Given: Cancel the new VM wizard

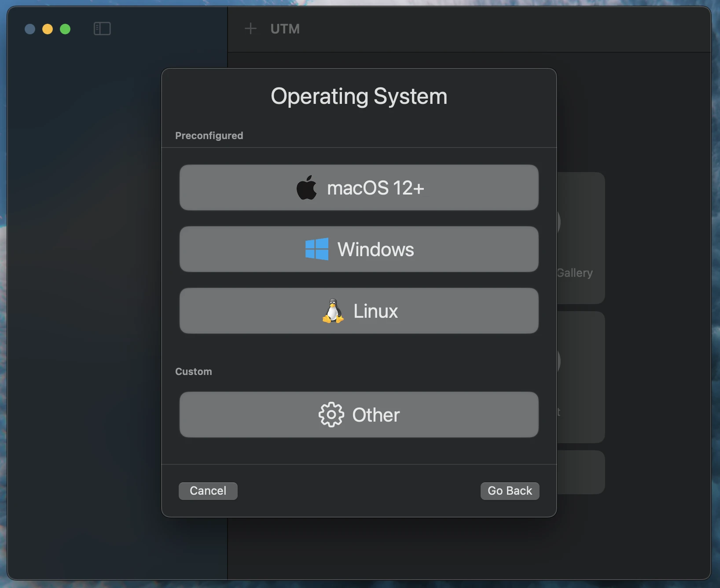Looking at the screenshot, I should point(208,491).
